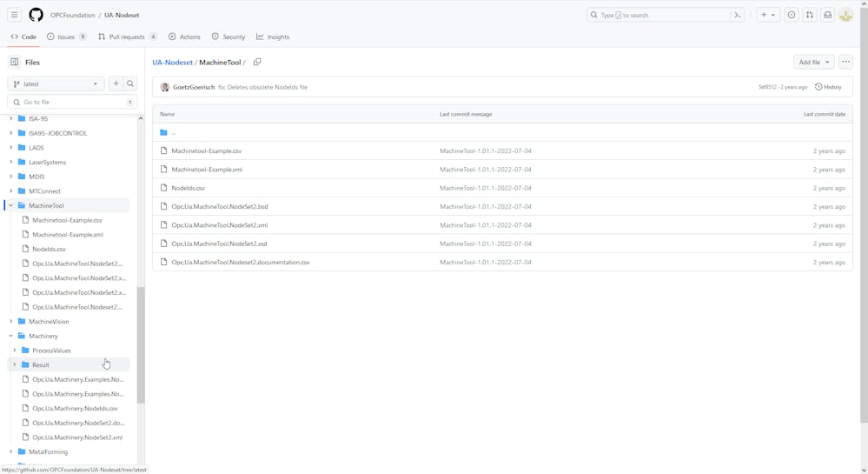The image size is (868, 474).
Task: Open the Pull requests tab
Action: (x=128, y=37)
